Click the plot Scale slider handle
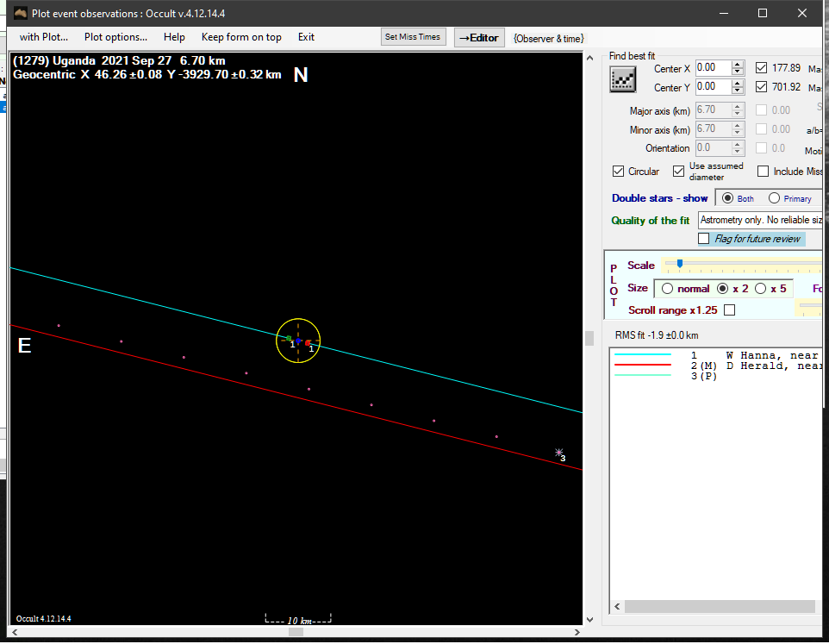This screenshot has height=644, width=829. 680,263
